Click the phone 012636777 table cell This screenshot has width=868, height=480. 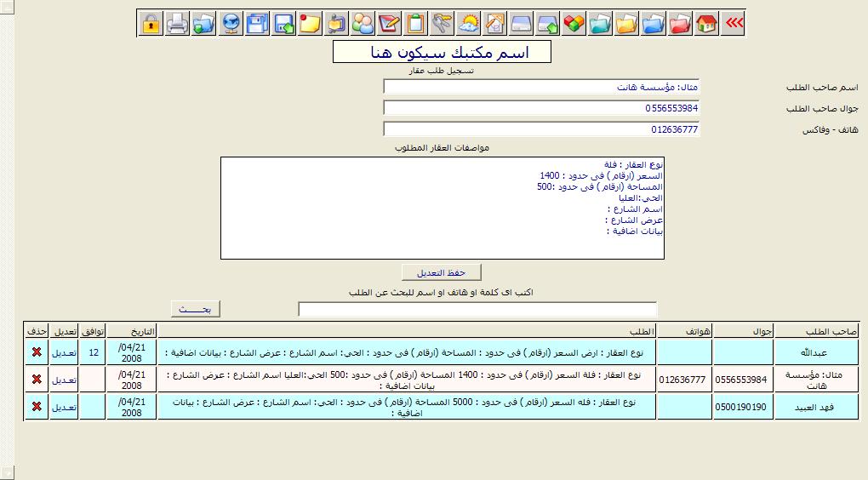tap(683, 380)
